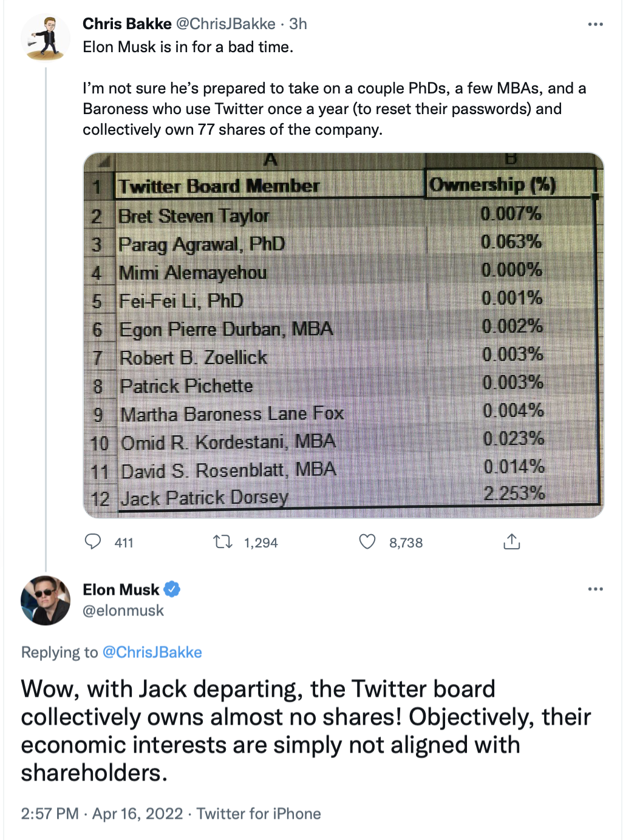Click Elon Musk's profile photo
623x840 pixels.
point(46,600)
